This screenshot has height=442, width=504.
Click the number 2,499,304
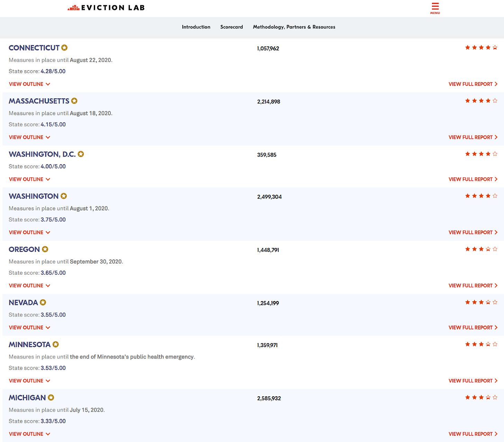pyautogui.click(x=269, y=197)
